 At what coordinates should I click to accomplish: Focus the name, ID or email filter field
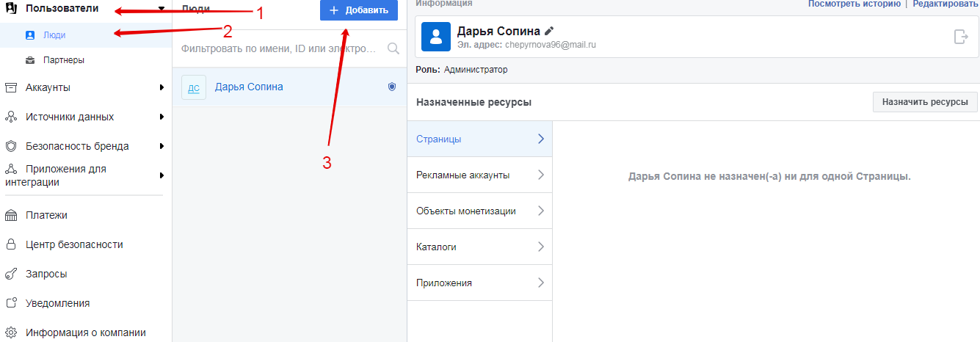point(279,48)
